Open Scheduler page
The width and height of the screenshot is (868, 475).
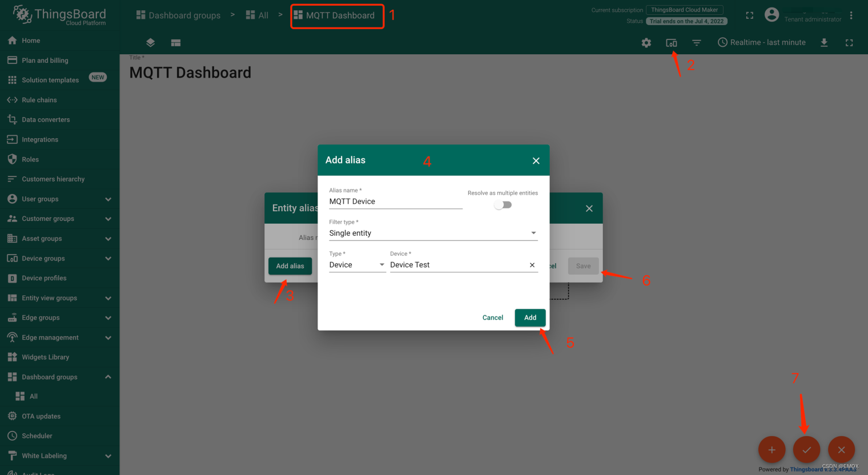pyautogui.click(x=59, y=436)
